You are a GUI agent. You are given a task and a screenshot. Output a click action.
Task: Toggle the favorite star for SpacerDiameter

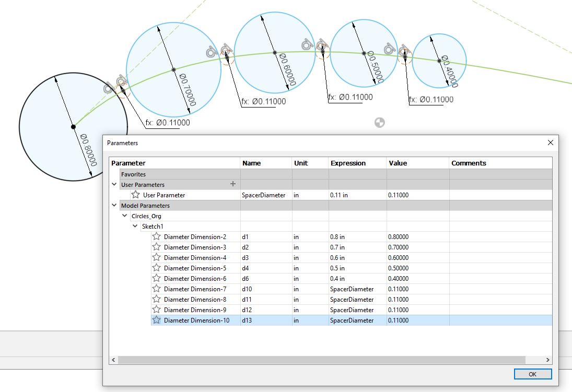point(135,195)
